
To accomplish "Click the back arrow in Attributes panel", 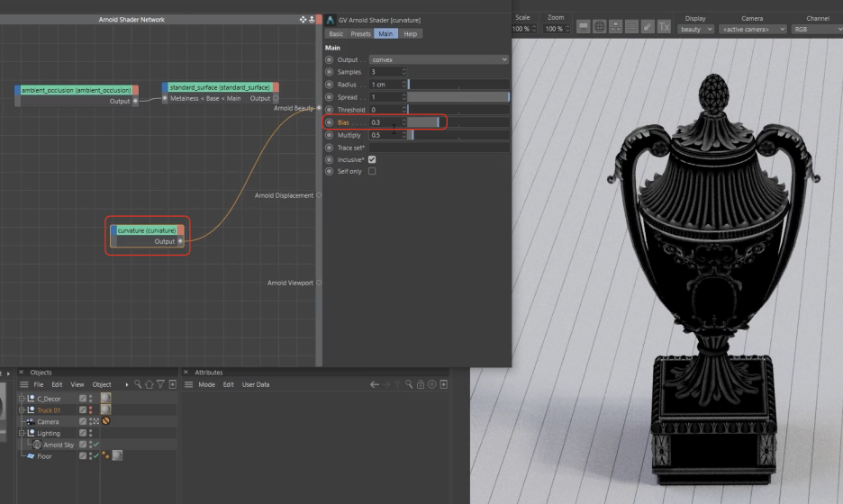I will click(375, 384).
